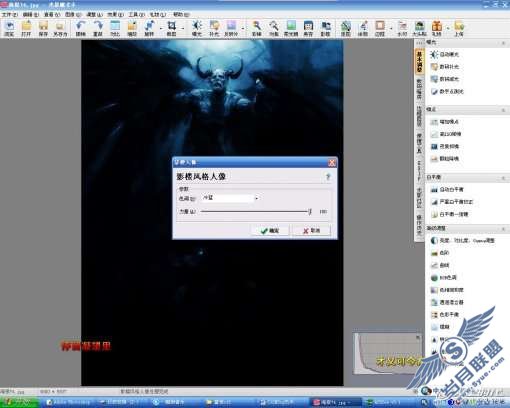Viewport: 510px width, 408px height.
Task: Click the help question mark in the 影楼风格人像 dialog
Action: [x=328, y=177]
